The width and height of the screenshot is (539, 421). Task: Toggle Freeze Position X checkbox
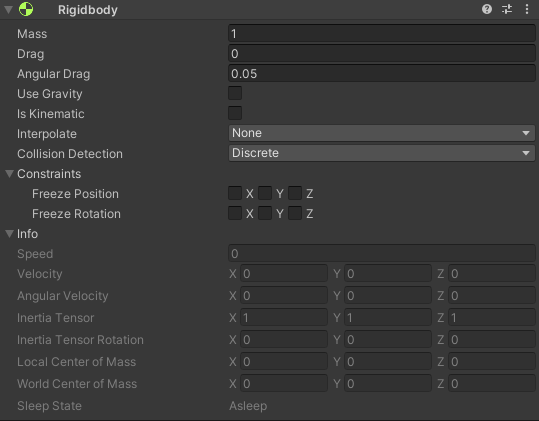(x=235, y=193)
